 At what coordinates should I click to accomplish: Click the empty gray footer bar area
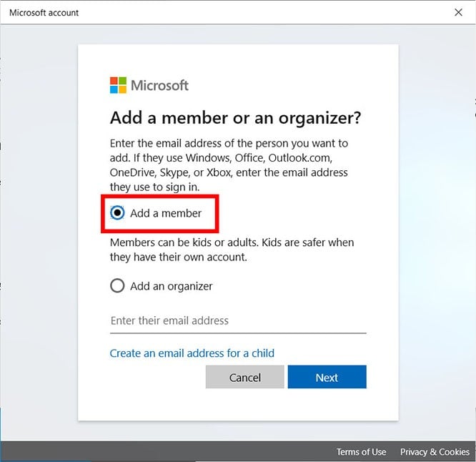[164, 452]
